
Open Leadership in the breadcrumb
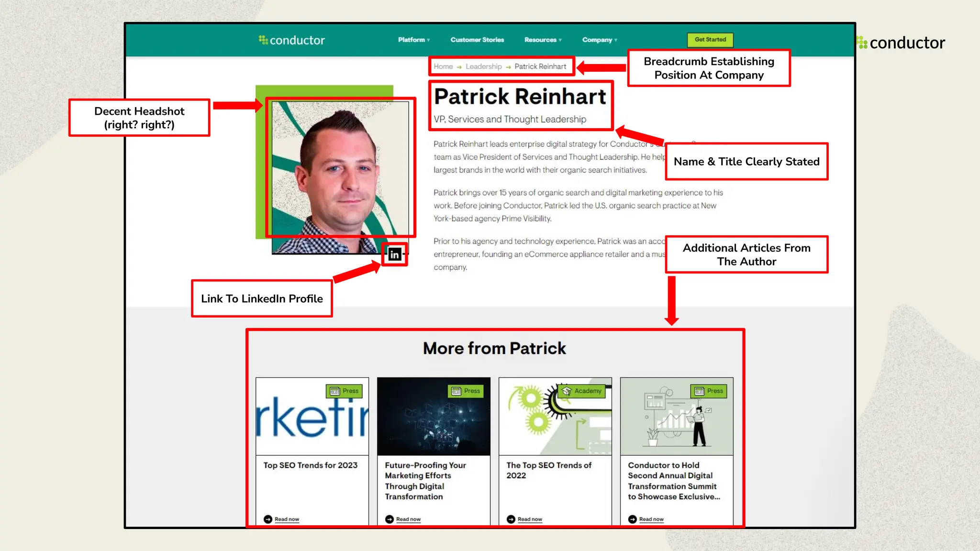(x=484, y=66)
